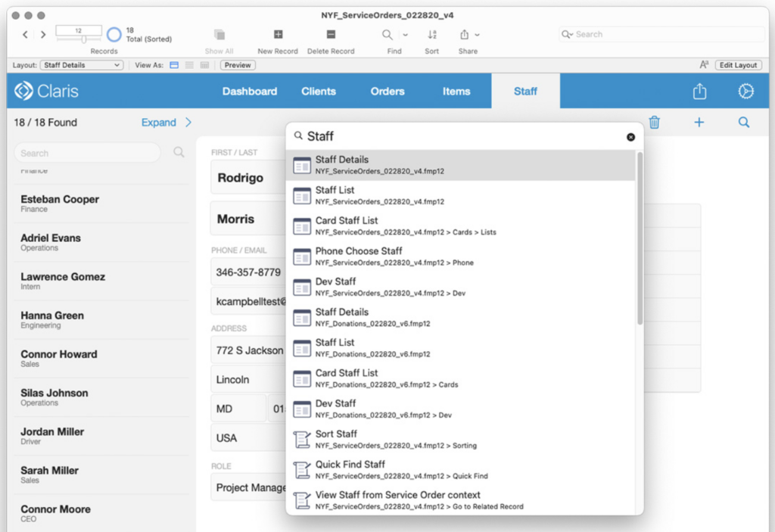Select Staff Details ServiceOrders layout result
The width and height of the screenshot is (775, 532).
461,165
